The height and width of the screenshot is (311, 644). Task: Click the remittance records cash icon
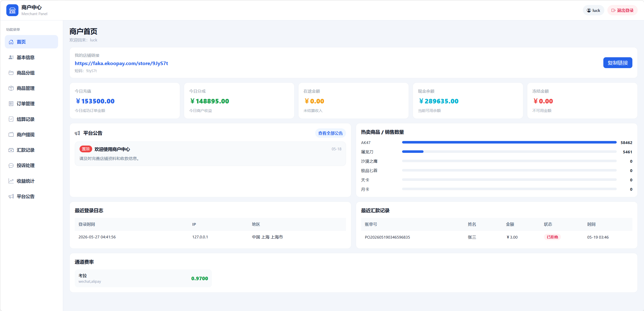(11, 150)
